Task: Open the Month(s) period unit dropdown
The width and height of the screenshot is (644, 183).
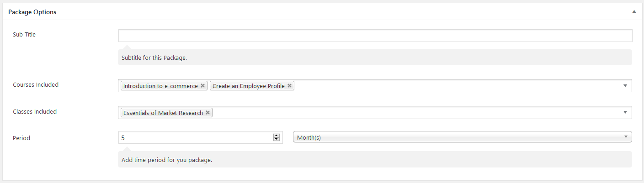Action: tap(462, 137)
